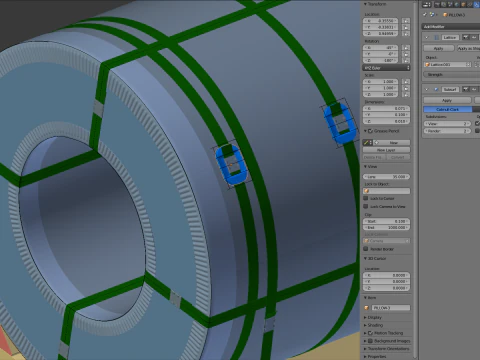Click the pin icon in properties breadcrumb
Image resolution: width=480 pixels, height=360 pixels.
(425, 15)
